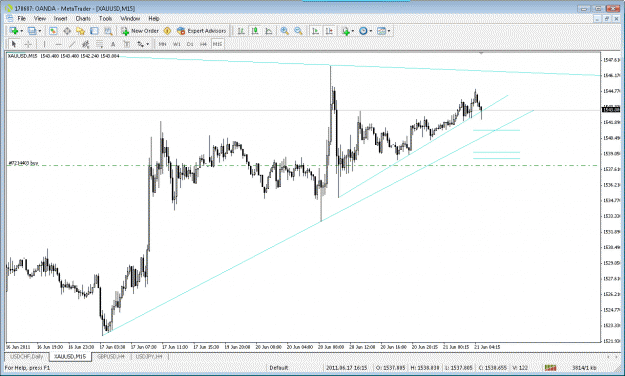Image resolution: width=625 pixels, height=376 pixels.
Task: Select the Trendline drawing tool
Action: pyautogui.click(x=72, y=44)
